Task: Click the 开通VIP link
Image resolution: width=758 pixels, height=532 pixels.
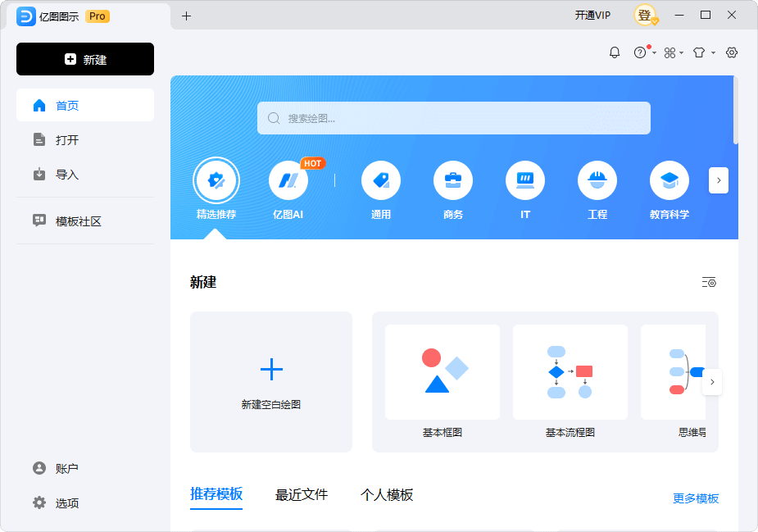Action: point(592,15)
